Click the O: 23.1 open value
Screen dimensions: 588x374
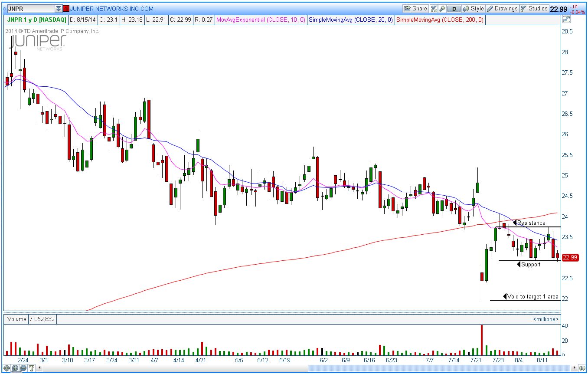pyautogui.click(x=108, y=20)
